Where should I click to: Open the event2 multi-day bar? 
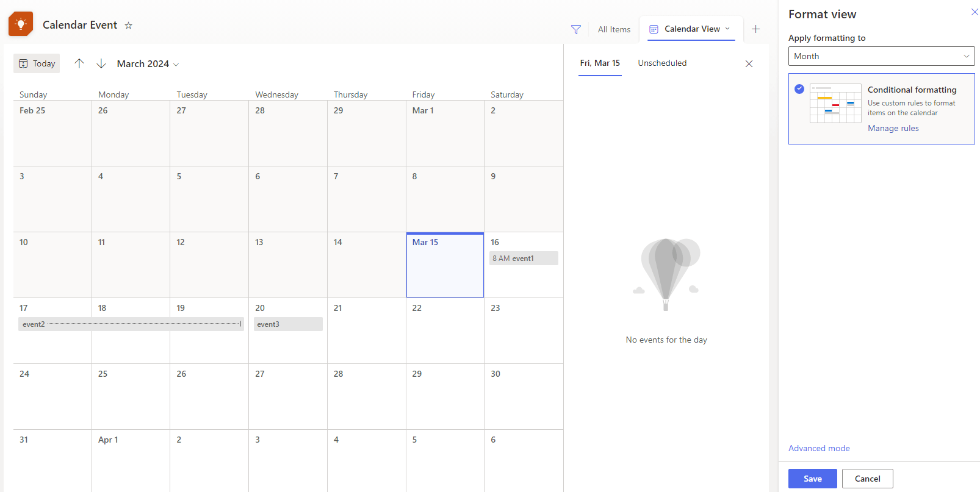coord(131,324)
